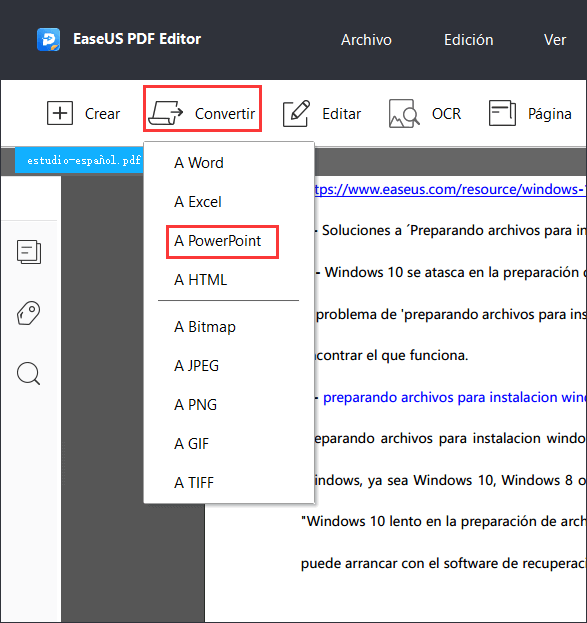Choose A Word conversion option
The height and width of the screenshot is (623, 587).
tap(229, 163)
